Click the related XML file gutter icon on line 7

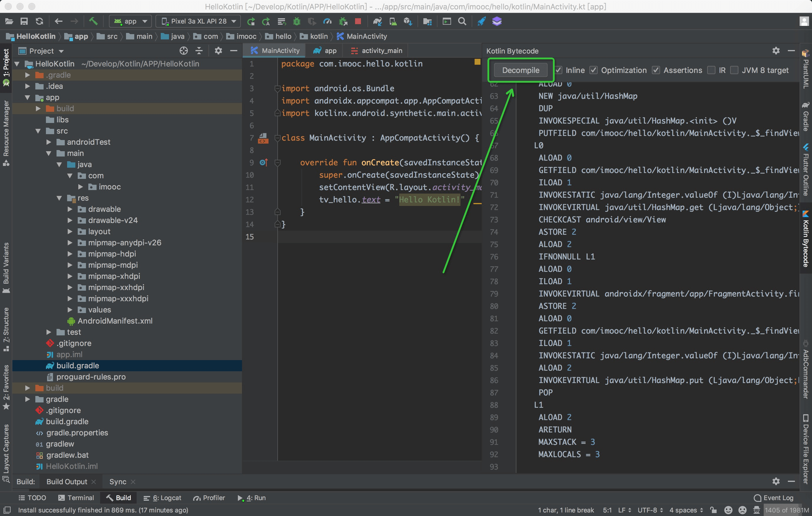263,138
